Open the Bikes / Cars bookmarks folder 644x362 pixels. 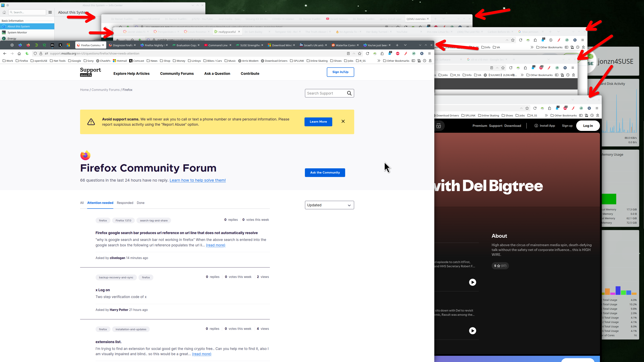pos(213,61)
